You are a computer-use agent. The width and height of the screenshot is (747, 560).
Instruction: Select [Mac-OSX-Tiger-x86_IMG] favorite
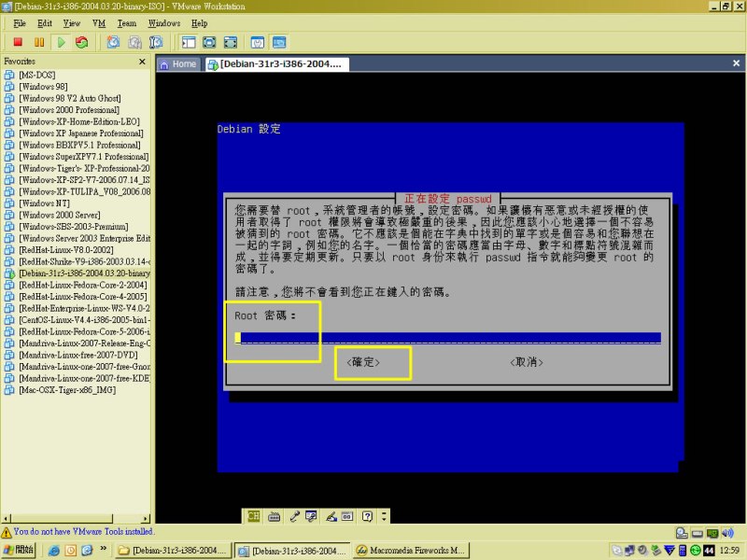pos(67,390)
